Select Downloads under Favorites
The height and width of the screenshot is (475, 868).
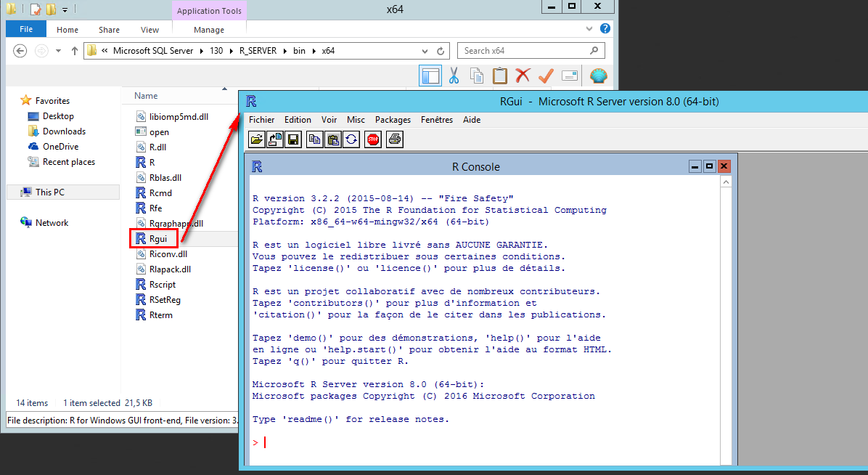pos(64,131)
